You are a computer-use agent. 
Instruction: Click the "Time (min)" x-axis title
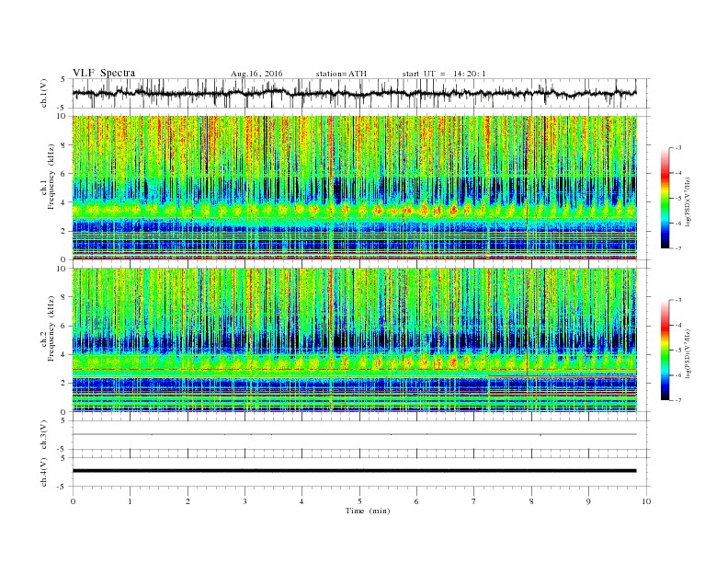368,511
